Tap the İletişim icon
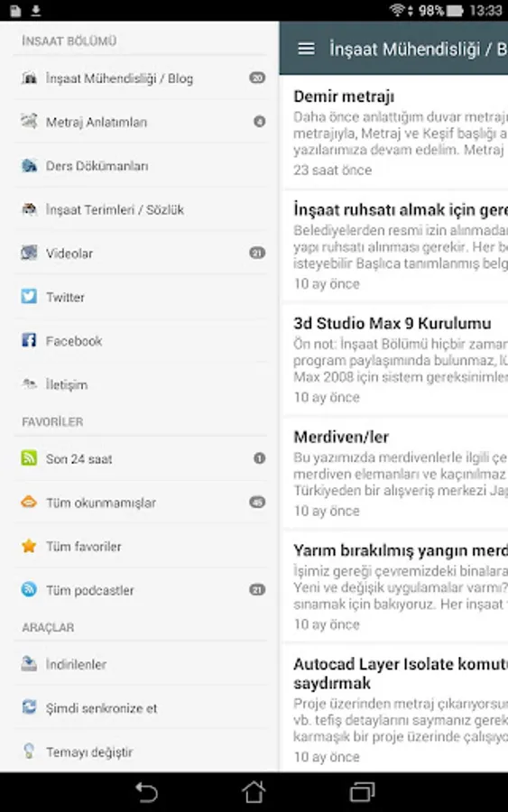The image size is (508, 812). click(x=29, y=384)
